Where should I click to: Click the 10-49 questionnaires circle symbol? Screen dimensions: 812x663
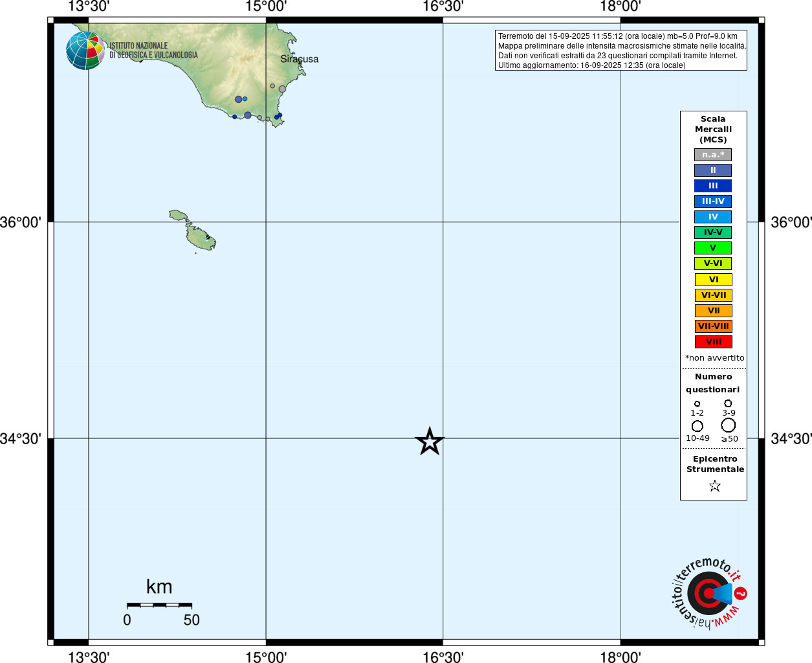point(697,426)
